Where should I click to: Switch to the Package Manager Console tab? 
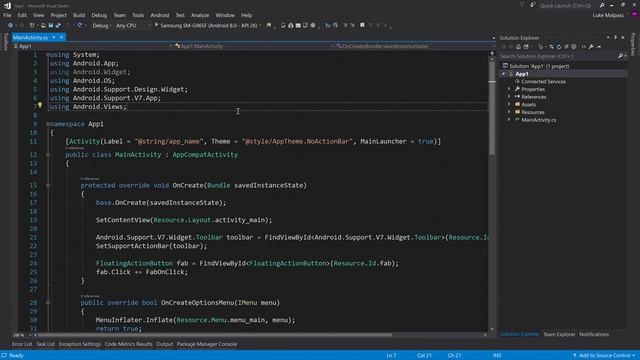207,344
